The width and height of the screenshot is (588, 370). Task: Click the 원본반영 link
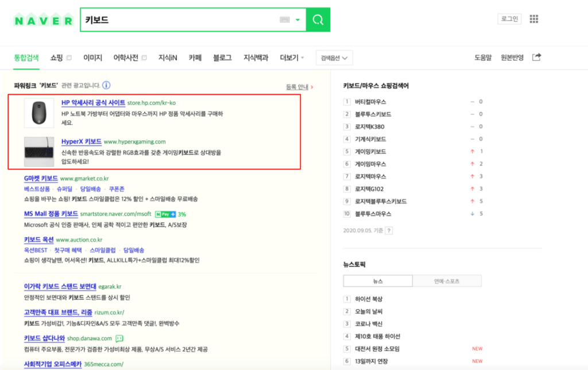(x=512, y=58)
